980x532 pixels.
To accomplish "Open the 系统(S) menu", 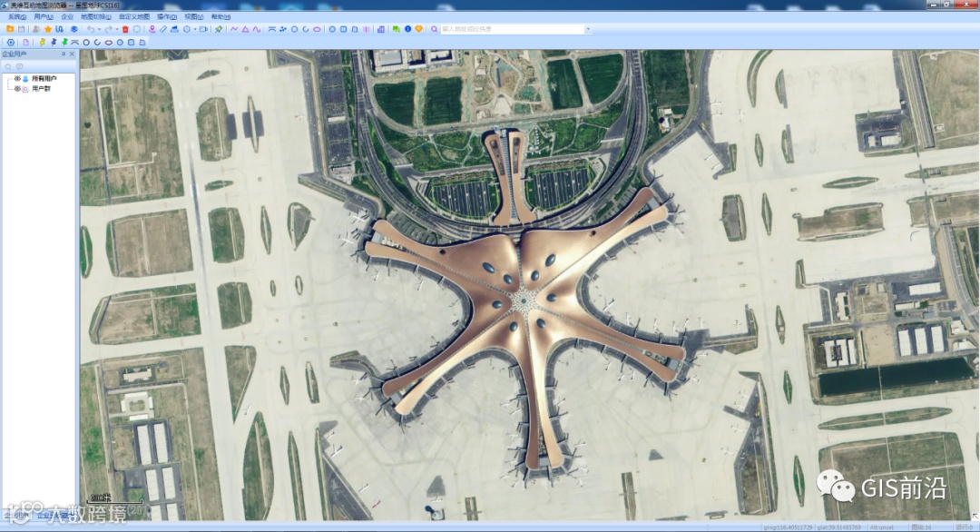I will (17, 17).
